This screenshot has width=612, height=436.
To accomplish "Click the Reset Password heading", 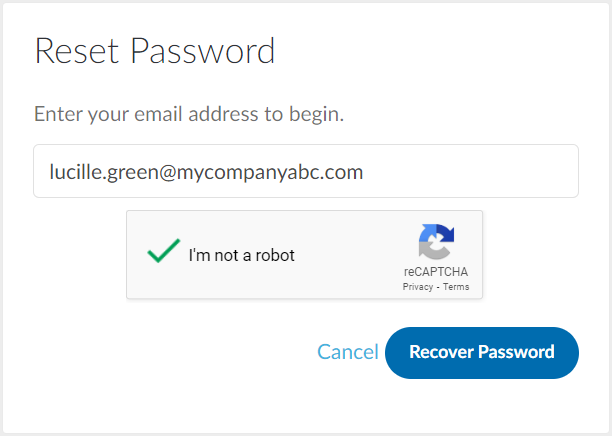I will tap(155, 51).
